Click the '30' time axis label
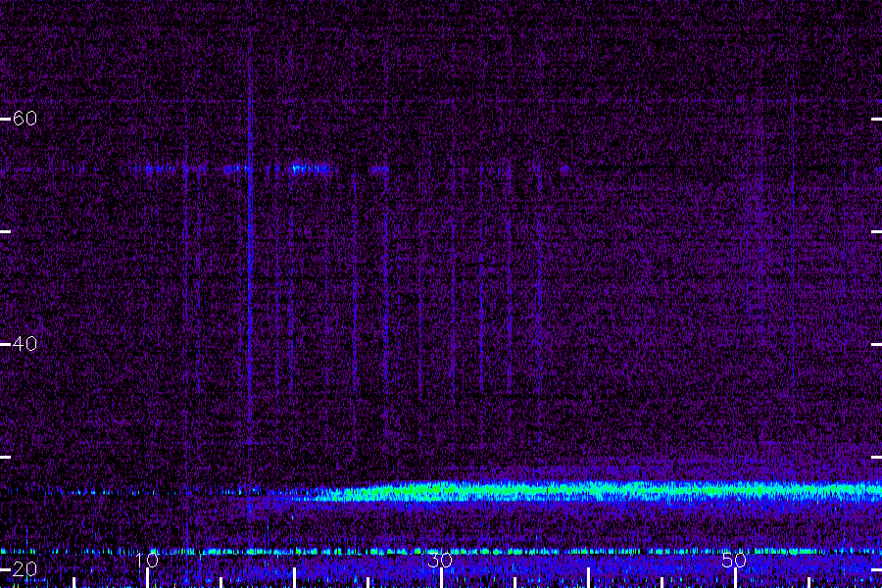The width and height of the screenshot is (882, 588). click(440, 561)
